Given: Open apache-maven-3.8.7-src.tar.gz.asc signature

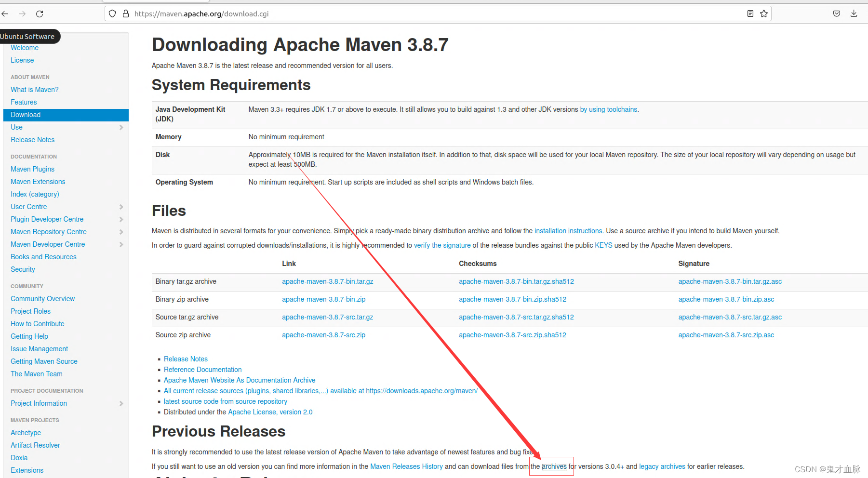Looking at the screenshot, I should pos(730,317).
